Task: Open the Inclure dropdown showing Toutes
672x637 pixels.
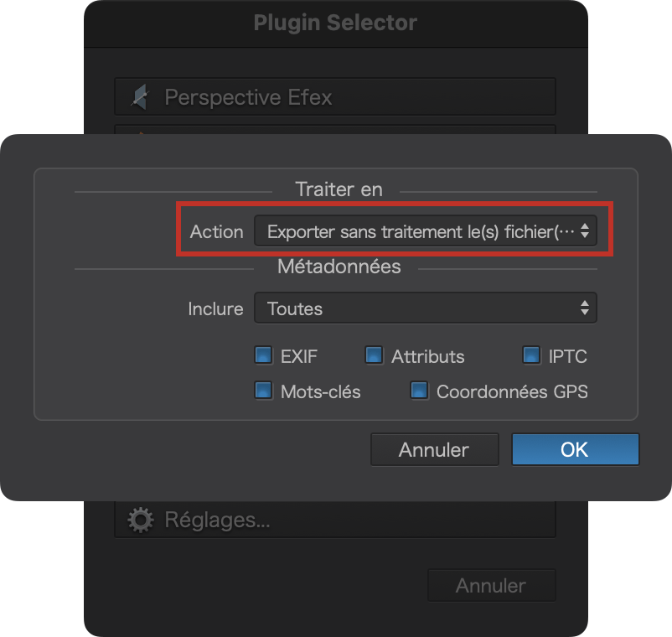Action: pyautogui.click(x=425, y=308)
